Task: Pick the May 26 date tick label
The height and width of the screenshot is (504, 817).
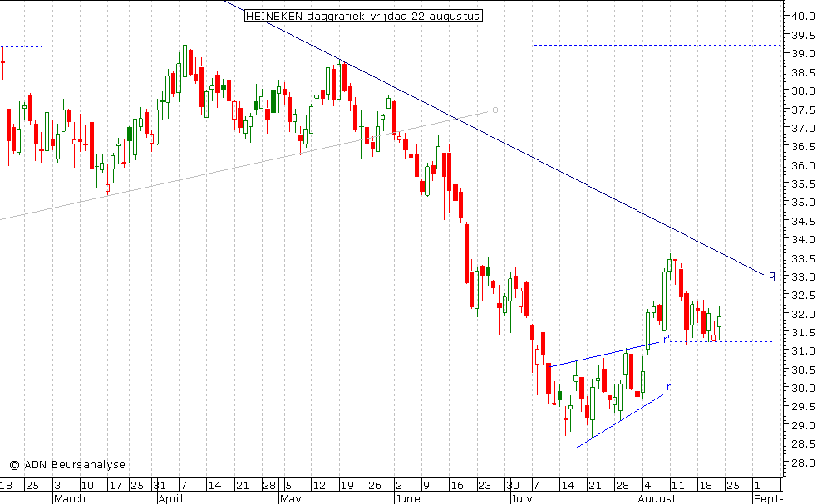Action: click(375, 486)
